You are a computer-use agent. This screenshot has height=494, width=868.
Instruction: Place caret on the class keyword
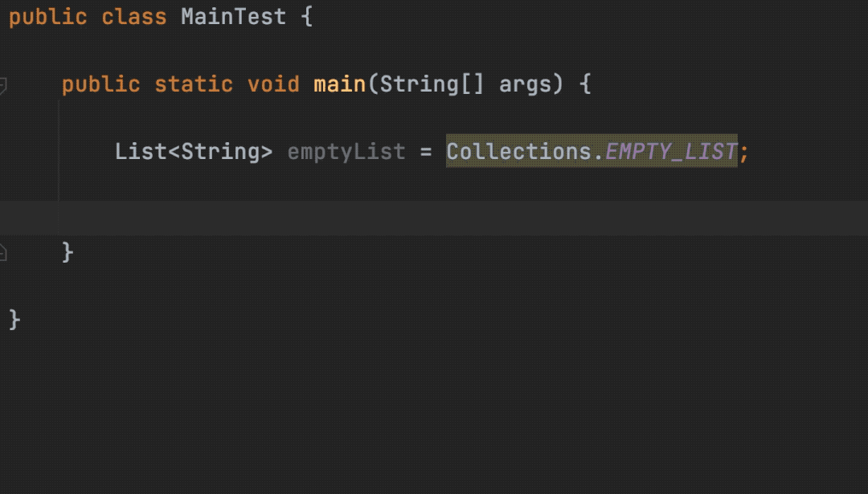[134, 17]
